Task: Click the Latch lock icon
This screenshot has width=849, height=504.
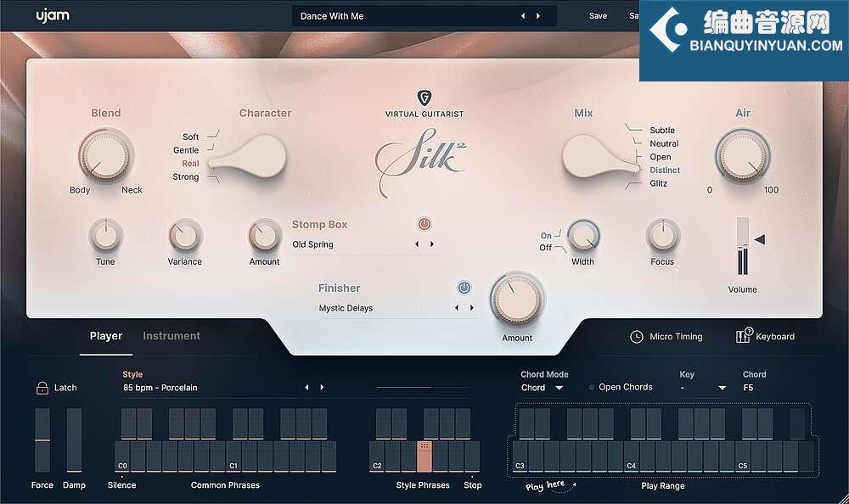Action: pyautogui.click(x=42, y=388)
